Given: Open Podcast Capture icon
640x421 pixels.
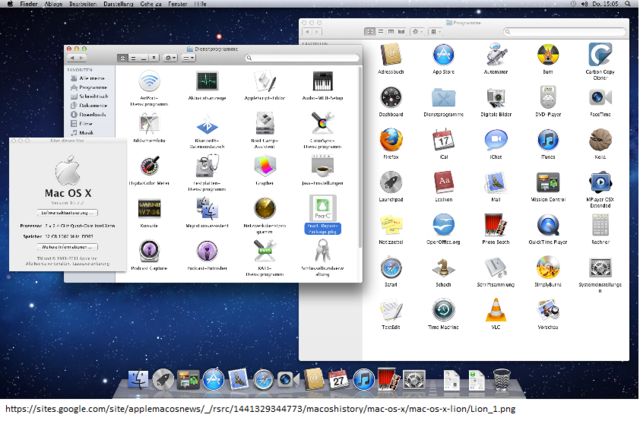Looking at the screenshot, I should coord(149,252).
